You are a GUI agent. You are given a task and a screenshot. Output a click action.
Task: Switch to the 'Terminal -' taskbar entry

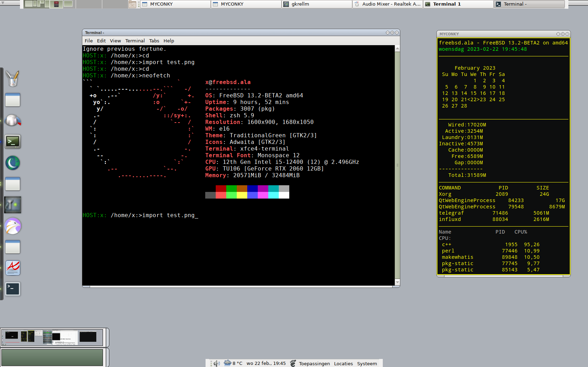pos(529,4)
